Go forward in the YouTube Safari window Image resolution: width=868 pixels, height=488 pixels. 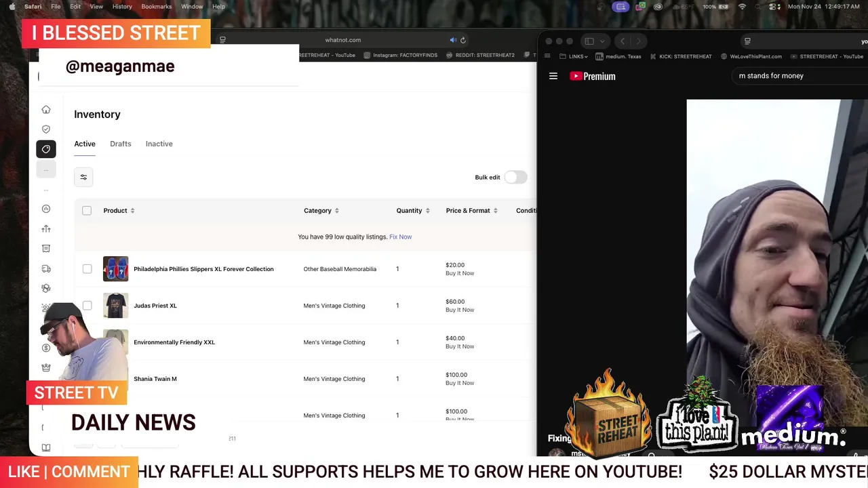pyautogui.click(x=638, y=41)
